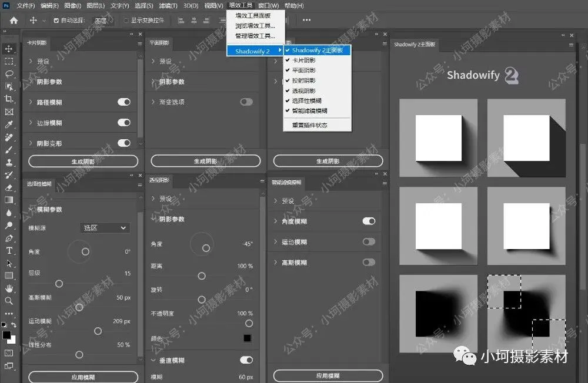
Task: Enable the 运动模糊 switch in smart filter panel
Action: [369, 241]
